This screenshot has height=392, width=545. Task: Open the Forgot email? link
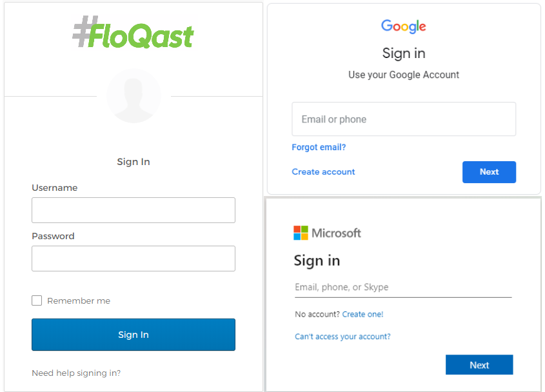click(x=319, y=148)
